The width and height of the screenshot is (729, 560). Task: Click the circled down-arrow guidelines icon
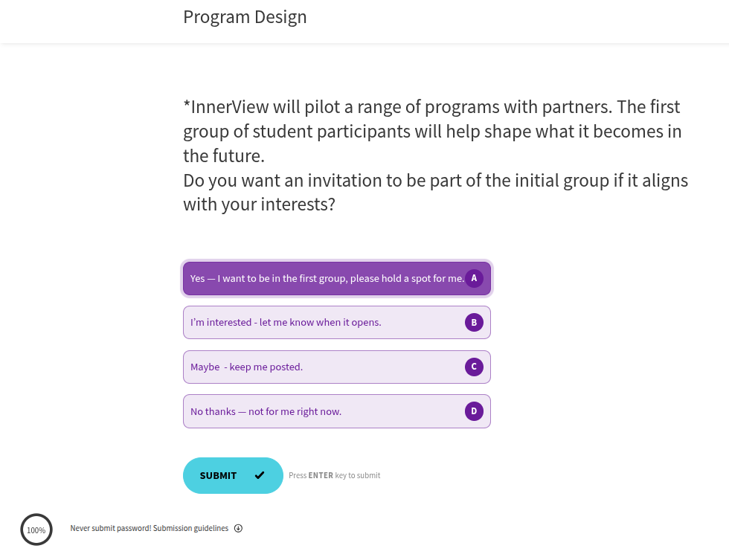click(x=238, y=529)
